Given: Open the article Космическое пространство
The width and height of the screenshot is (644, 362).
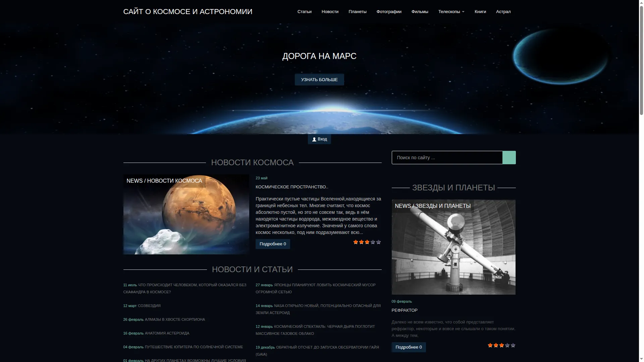Looking at the screenshot, I should [292, 187].
